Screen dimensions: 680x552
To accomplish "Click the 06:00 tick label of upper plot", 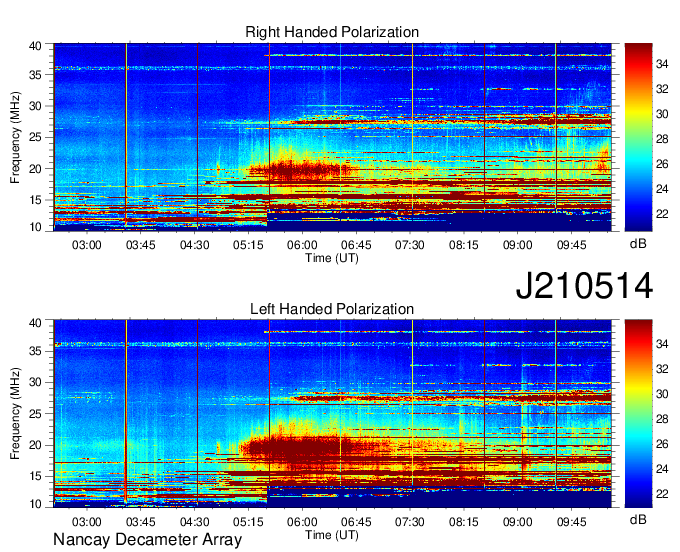I will (x=302, y=245).
